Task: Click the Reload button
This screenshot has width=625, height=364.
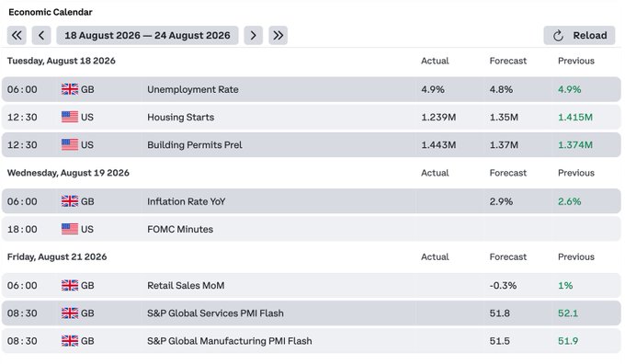Action: click(x=579, y=36)
